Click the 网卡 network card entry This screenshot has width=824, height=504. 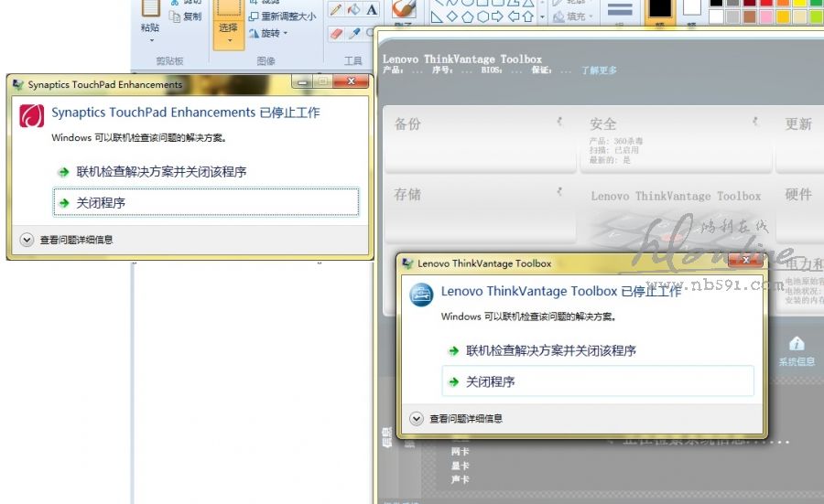pos(460,452)
